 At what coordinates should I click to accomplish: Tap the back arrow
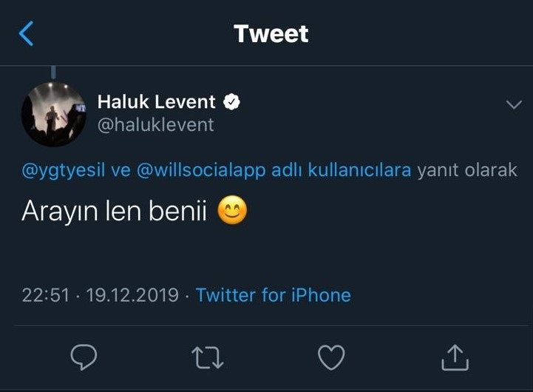(27, 33)
